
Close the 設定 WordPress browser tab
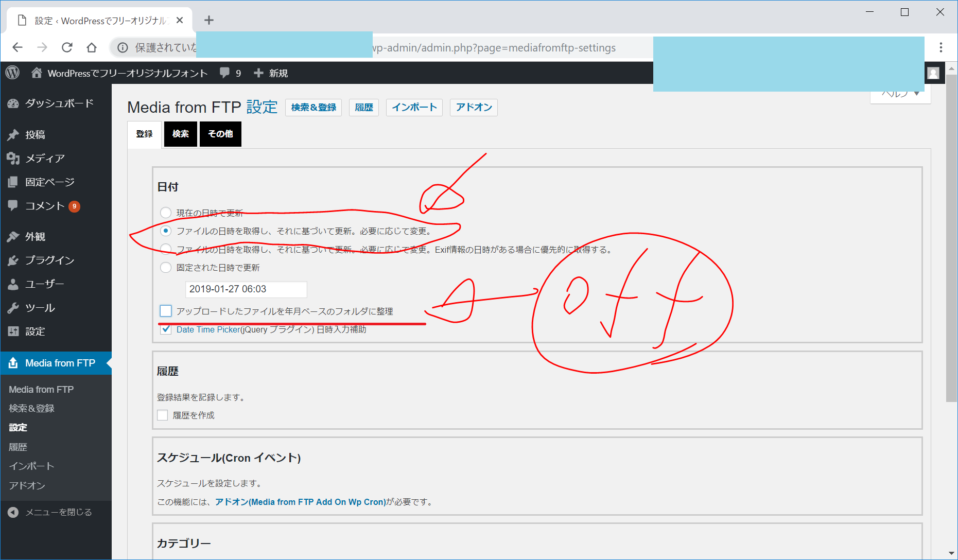point(180,20)
